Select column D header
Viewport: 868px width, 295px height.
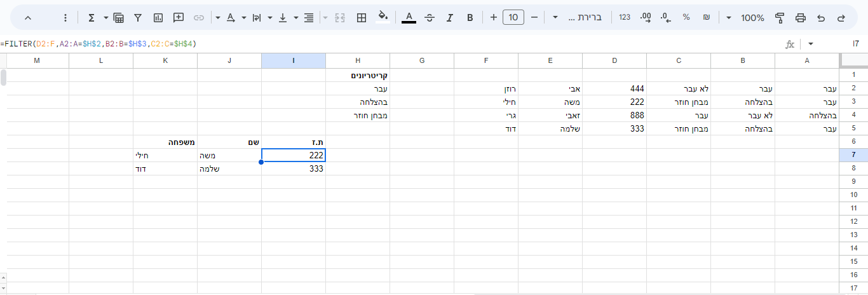click(614, 60)
